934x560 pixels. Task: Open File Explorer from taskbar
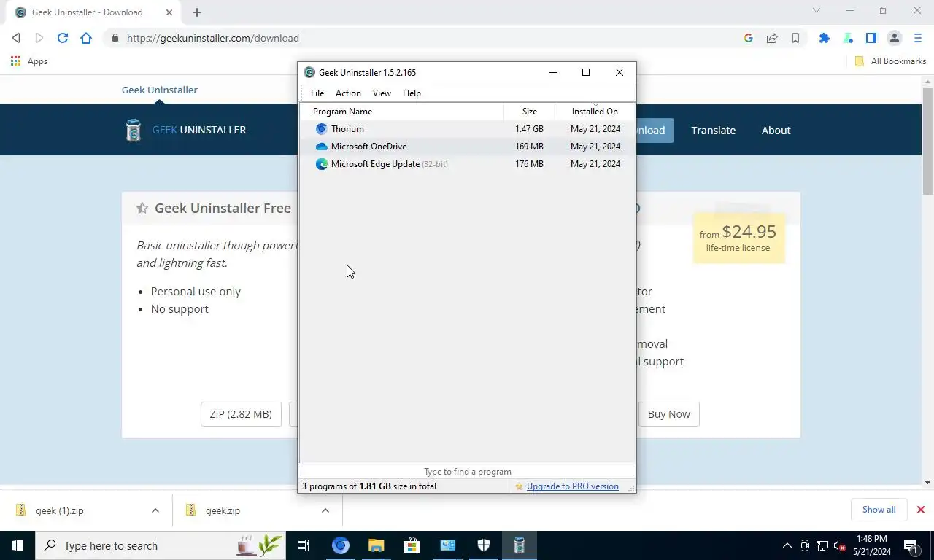[376, 545]
